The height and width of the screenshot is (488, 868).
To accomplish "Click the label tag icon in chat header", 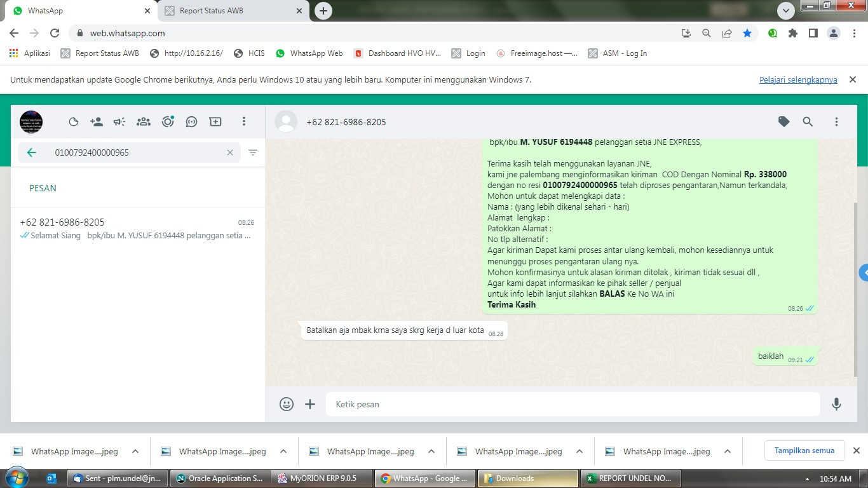I will tap(784, 121).
